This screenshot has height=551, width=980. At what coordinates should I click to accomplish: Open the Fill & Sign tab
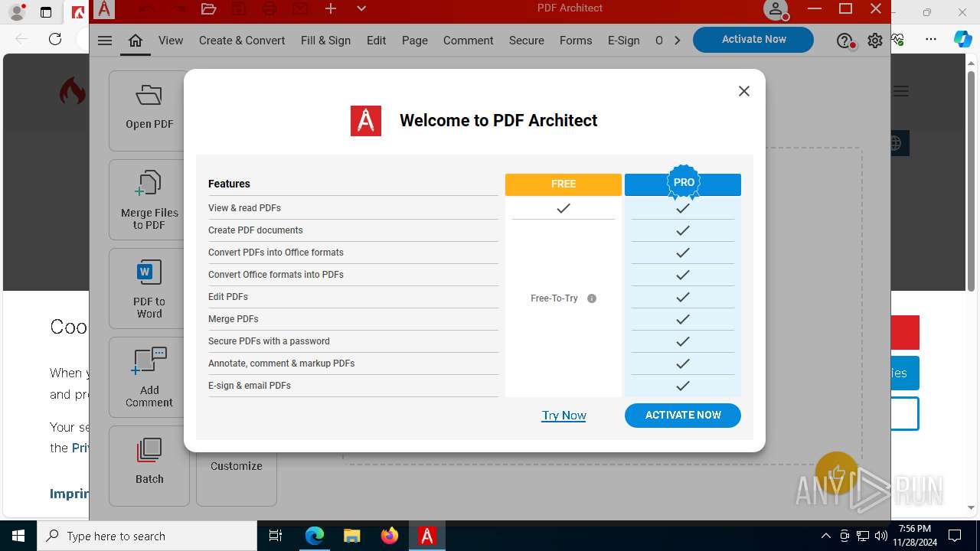(325, 41)
